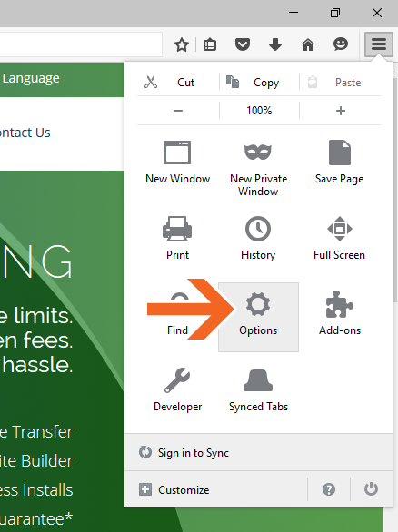The height and width of the screenshot is (532, 398).
Task: Open Synced Tabs
Action: (x=258, y=380)
